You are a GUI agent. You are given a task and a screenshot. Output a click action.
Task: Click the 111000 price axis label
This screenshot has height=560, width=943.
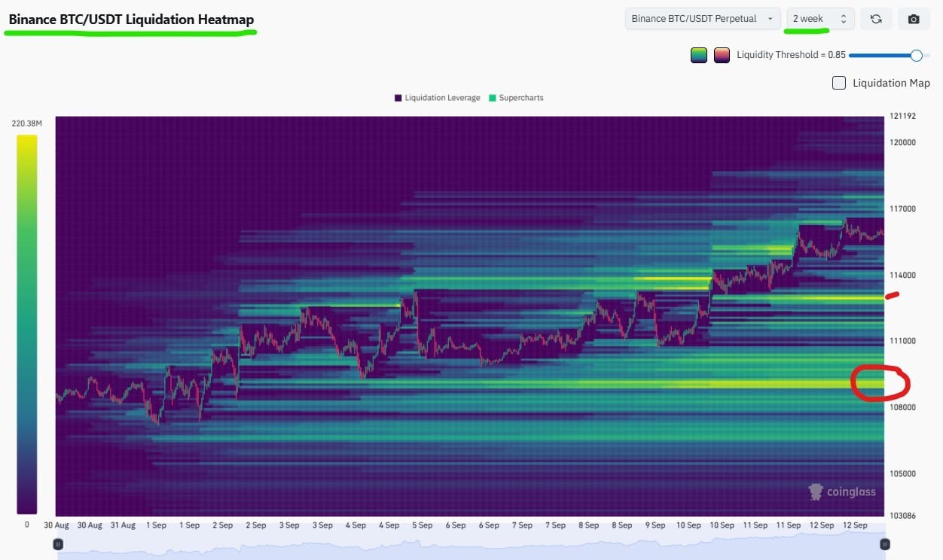pos(902,341)
